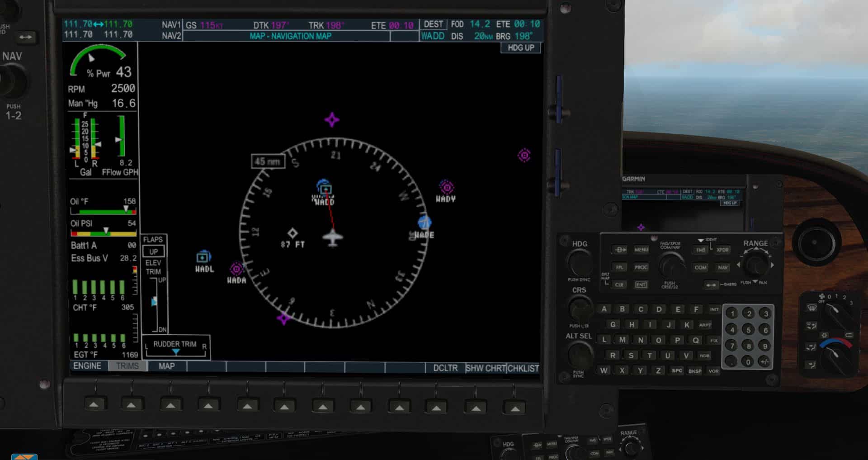Toggle map declutter with DCLTR softkey label
Image resolution: width=868 pixels, height=460 pixels.
tap(445, 368)
